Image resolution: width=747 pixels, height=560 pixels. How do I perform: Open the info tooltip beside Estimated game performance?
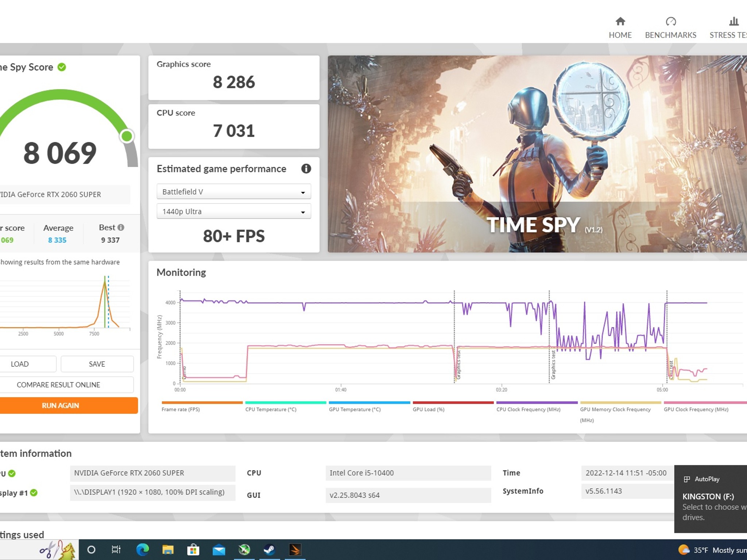[x=306, y=169]
